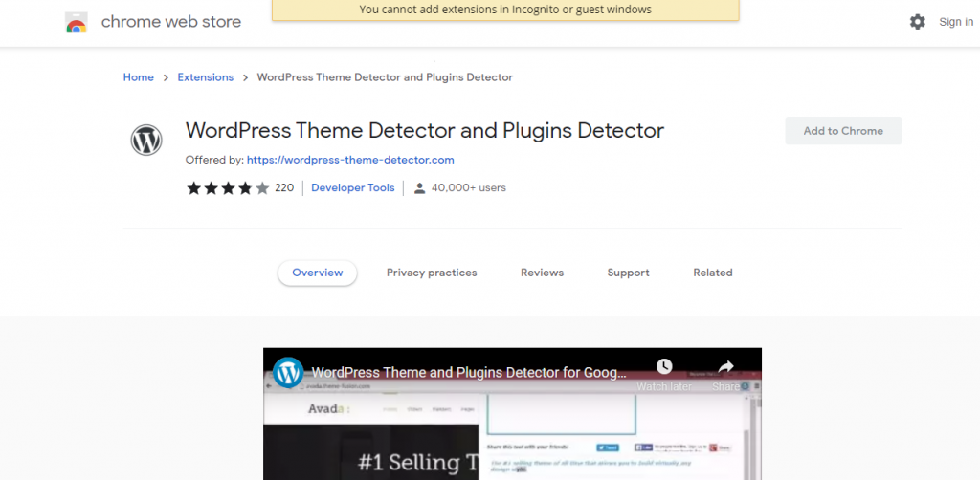Click the Add to Chrome button
The height and width of the screenshot is (480, 980).
click(x=843, y=131)
